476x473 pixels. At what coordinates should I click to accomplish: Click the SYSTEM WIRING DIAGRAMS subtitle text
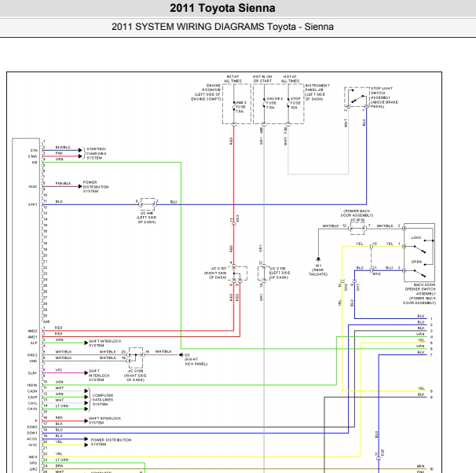pos(222,27)
